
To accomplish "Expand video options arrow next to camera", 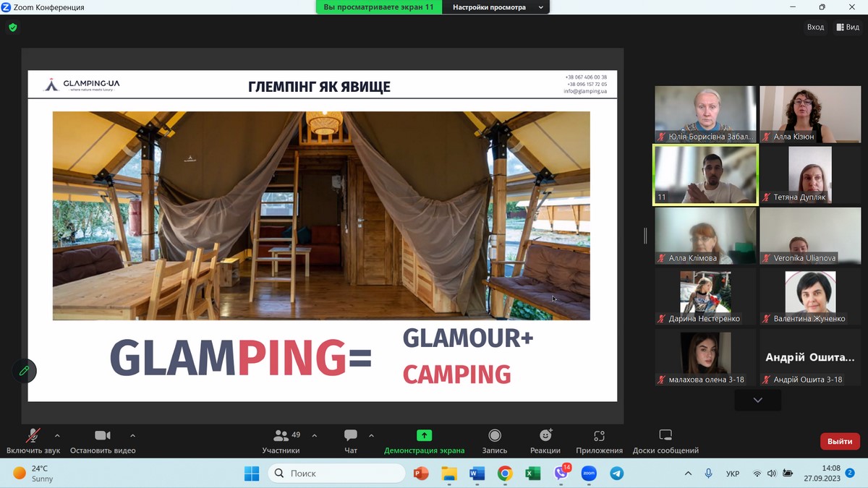I will (132, 436).
